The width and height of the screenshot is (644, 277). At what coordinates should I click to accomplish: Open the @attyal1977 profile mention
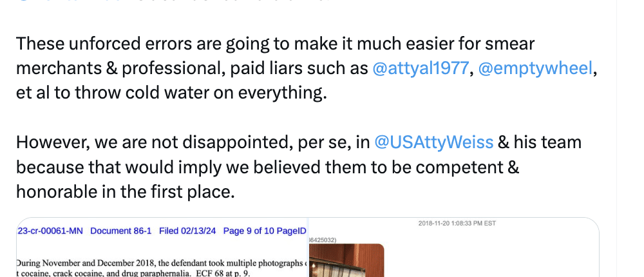(x=421, y=68)
